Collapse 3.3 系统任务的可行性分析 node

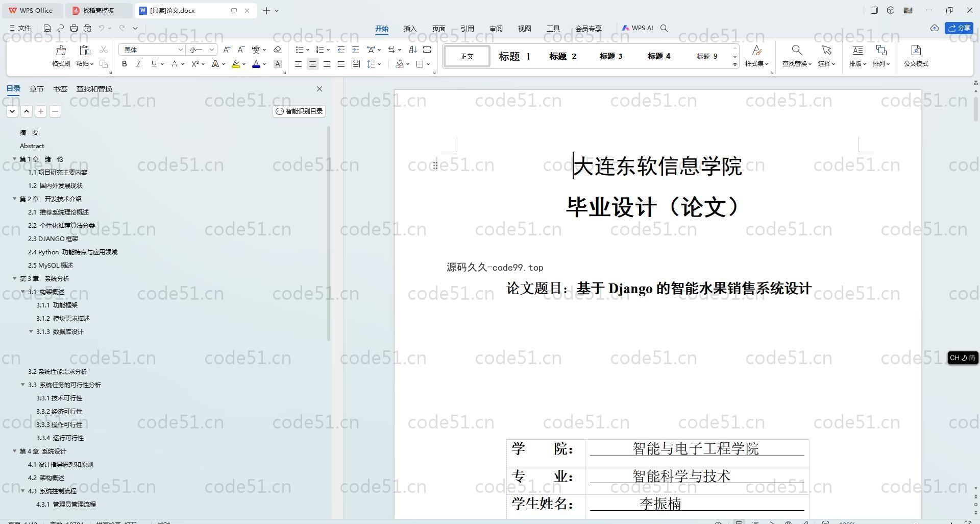pyautogui.click(x=23, y=385)
